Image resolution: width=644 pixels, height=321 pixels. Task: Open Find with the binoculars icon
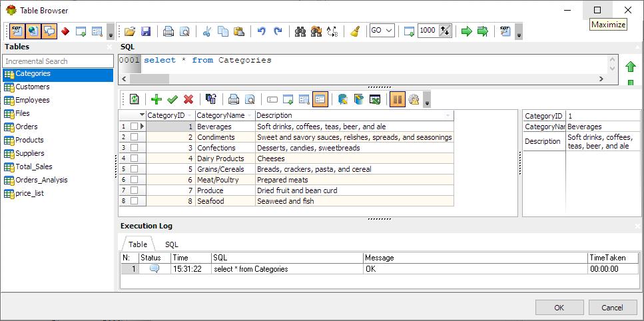(300, 31)
